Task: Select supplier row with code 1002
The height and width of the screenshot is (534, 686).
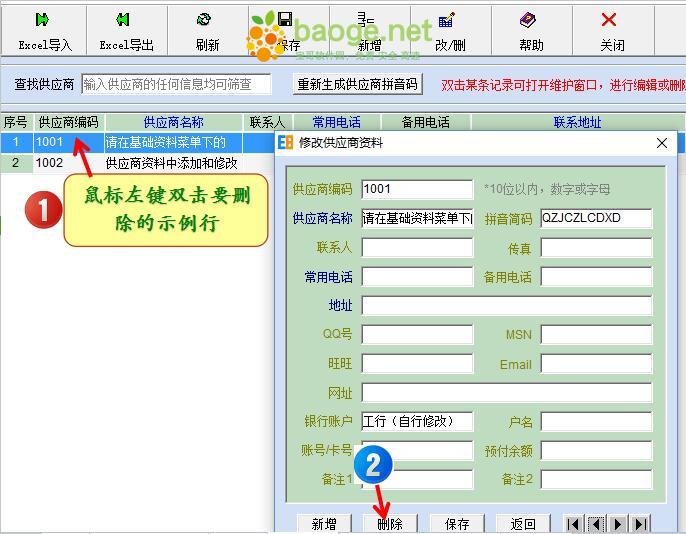Action: [x=50, y=163]
